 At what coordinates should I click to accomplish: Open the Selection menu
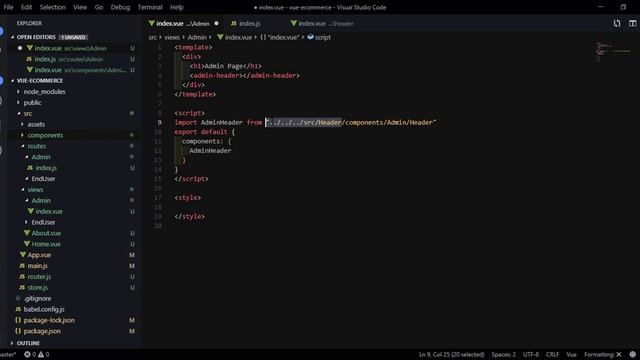[52, 7]
